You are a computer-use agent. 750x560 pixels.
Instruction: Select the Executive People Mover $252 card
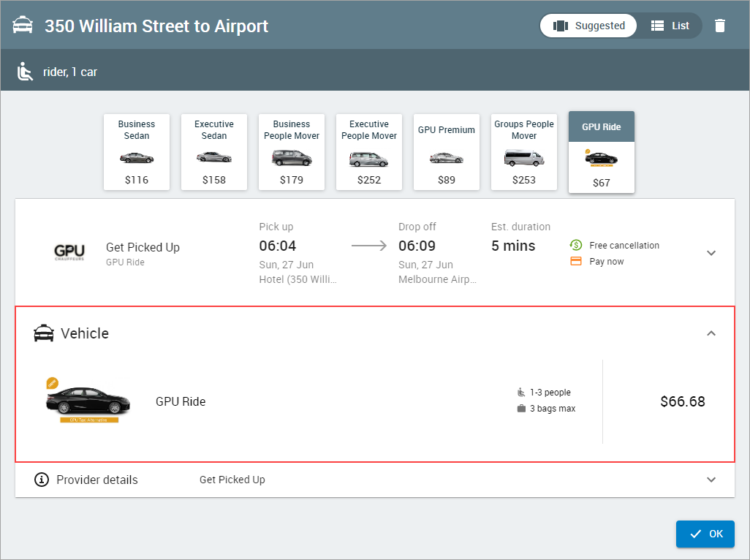coord(369,152)
